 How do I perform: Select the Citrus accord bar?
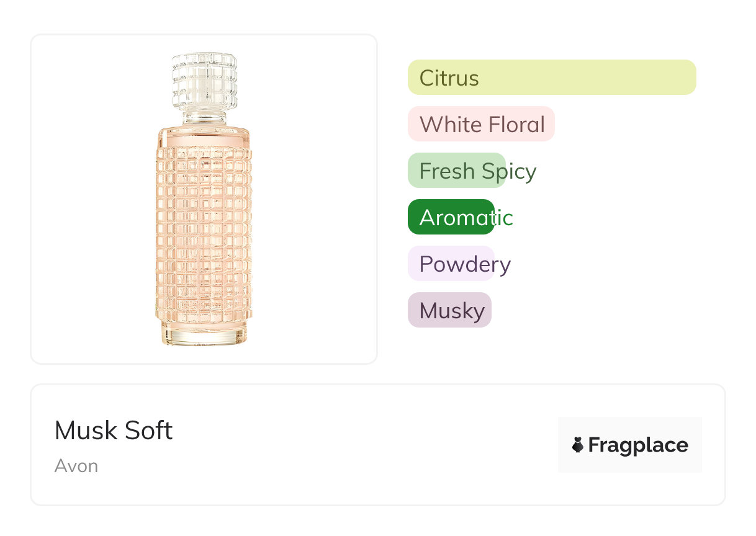[x=552, y=78]
